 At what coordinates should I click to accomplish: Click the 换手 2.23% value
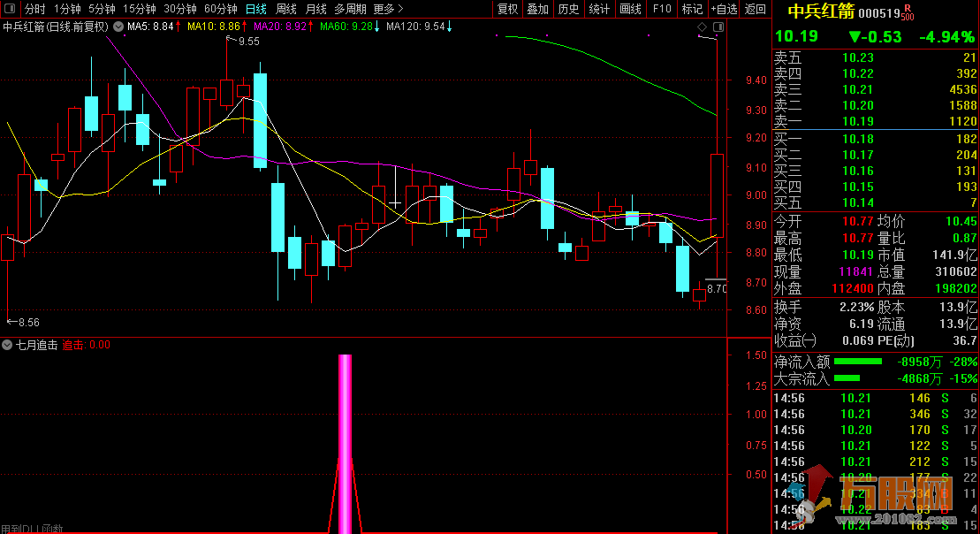coord(856,307)
